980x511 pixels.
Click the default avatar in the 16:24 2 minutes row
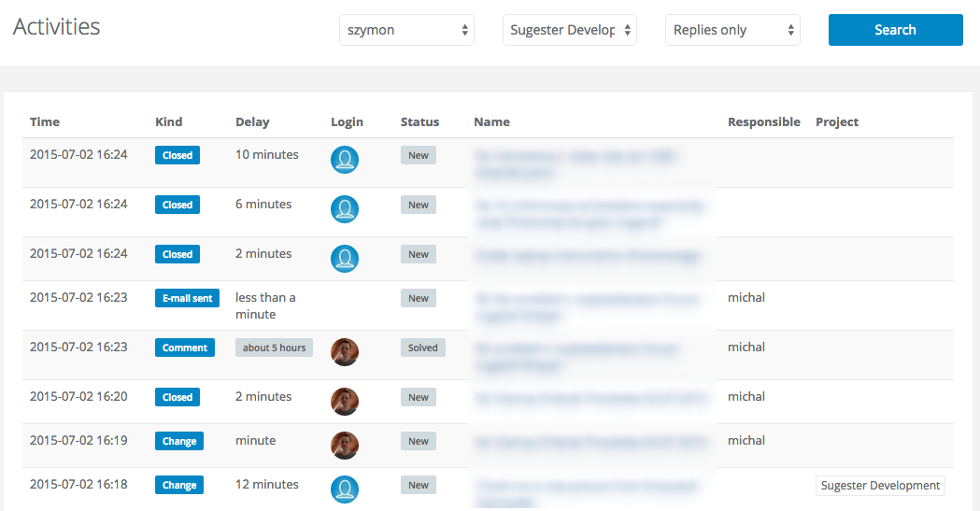pyautogui.click(x=345, y=259)
